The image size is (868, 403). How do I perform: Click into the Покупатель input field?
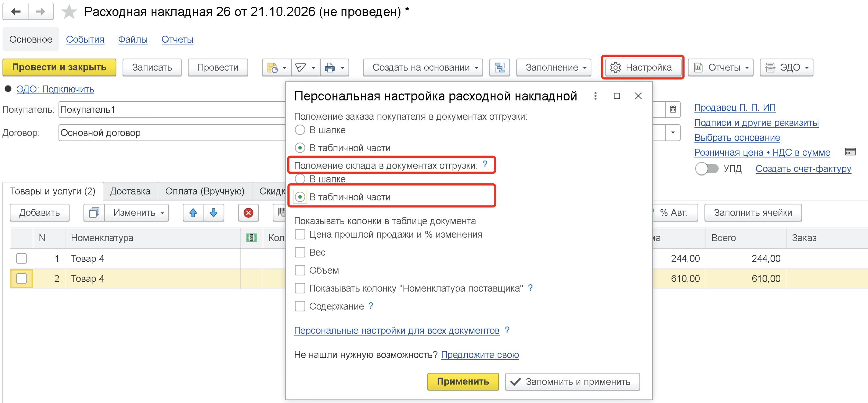(172, 110)
